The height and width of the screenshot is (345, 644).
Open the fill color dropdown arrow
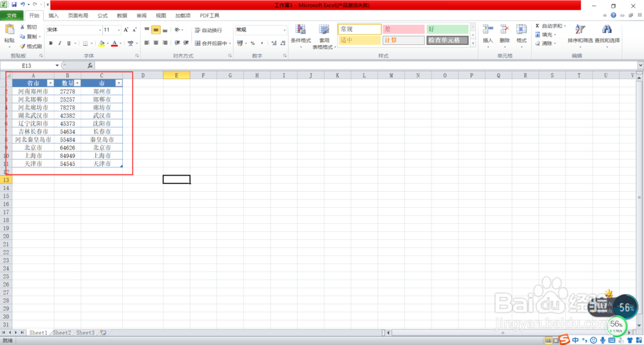[108, 43]
